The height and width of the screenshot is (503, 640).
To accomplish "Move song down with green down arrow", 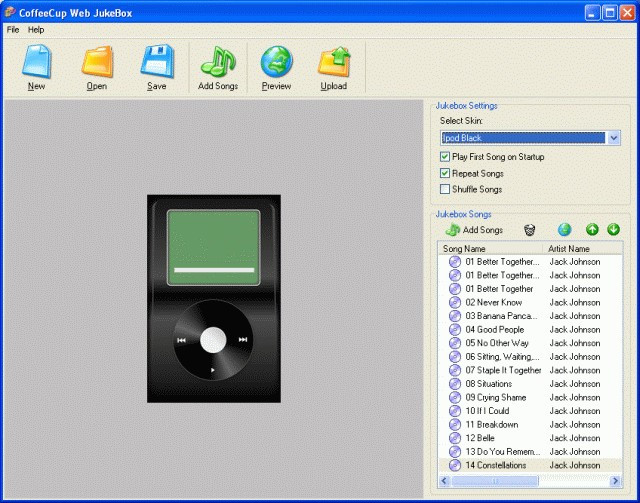I will [x=613, y=229].
